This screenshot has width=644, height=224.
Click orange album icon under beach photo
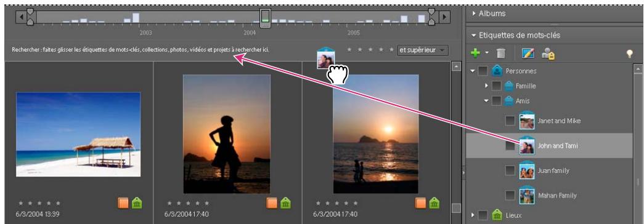(x=123, y=203)
